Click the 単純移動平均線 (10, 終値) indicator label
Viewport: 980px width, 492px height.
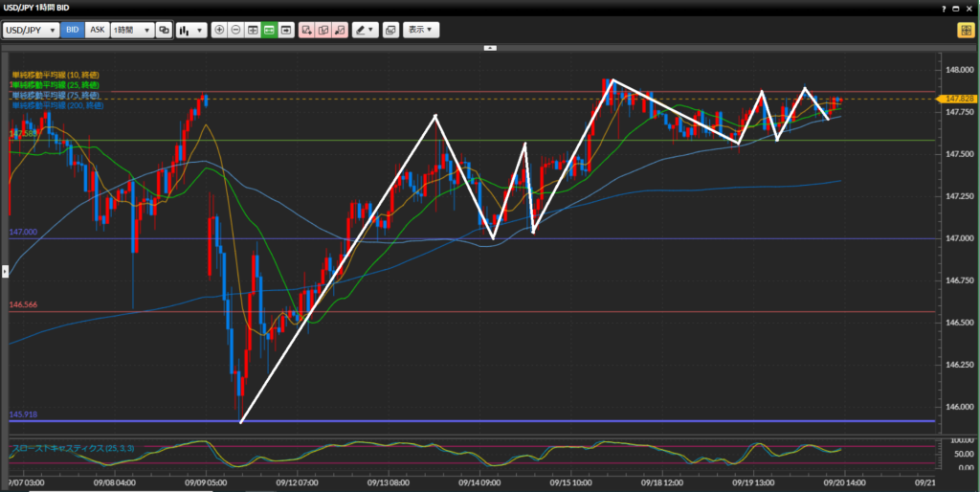click(x=55, y=75)
